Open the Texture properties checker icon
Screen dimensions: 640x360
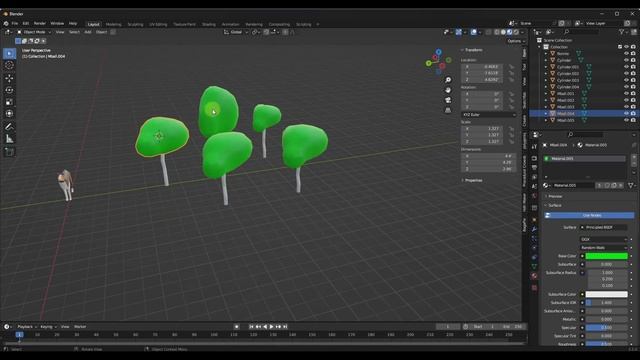coord(534,288)
